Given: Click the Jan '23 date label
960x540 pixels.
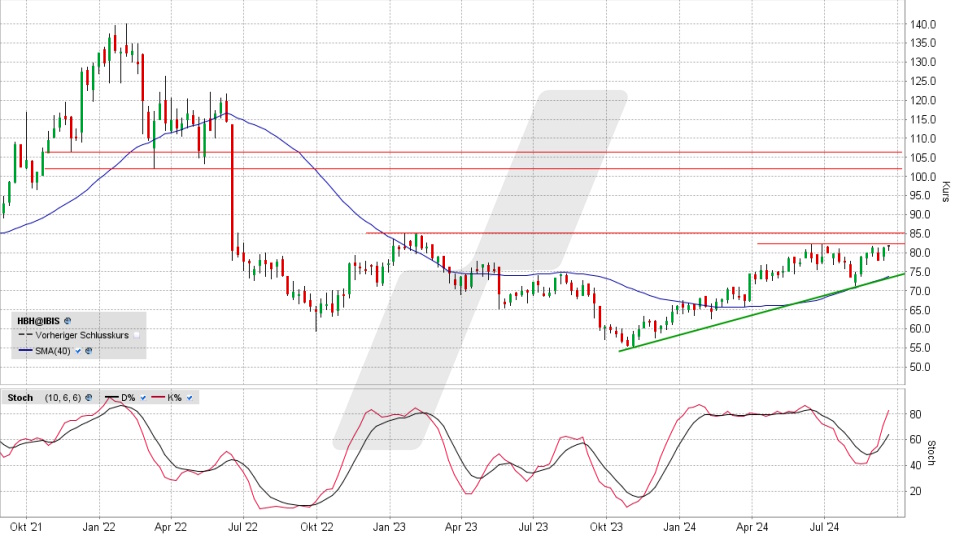Looking at the screenshot, I should tap(389, 527).
